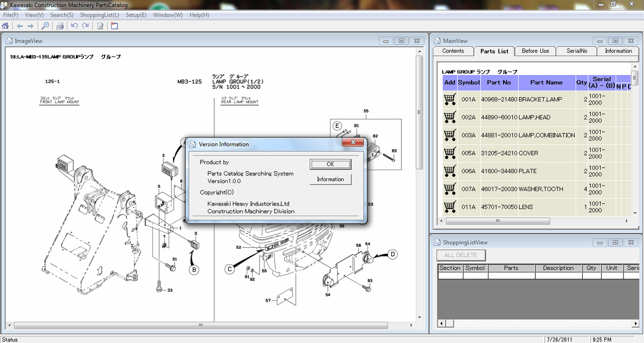644x343 pixels.
Task: Click the Part No column header
Action: (499, 83)
